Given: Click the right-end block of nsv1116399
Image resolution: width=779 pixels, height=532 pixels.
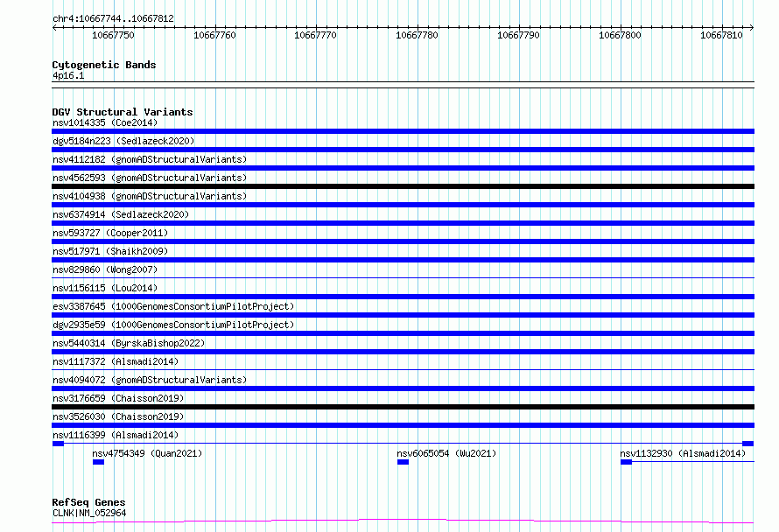Looking at the screenshot, I should tap(747, 444).
